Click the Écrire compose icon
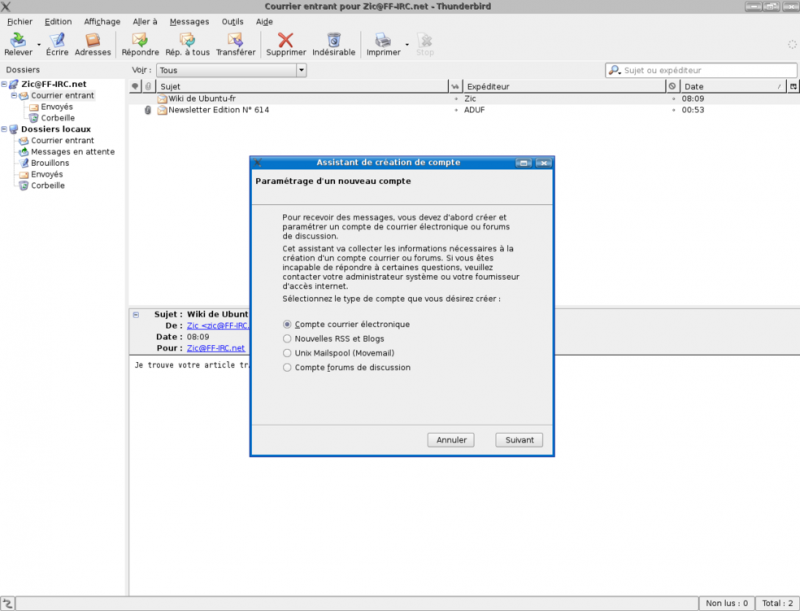Viewport: 800px width, 611px height. point(57,41)
